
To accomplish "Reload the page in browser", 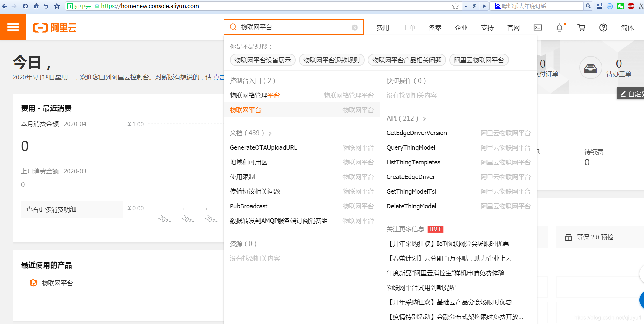I will pyautogui.click(x=25, y=6).
